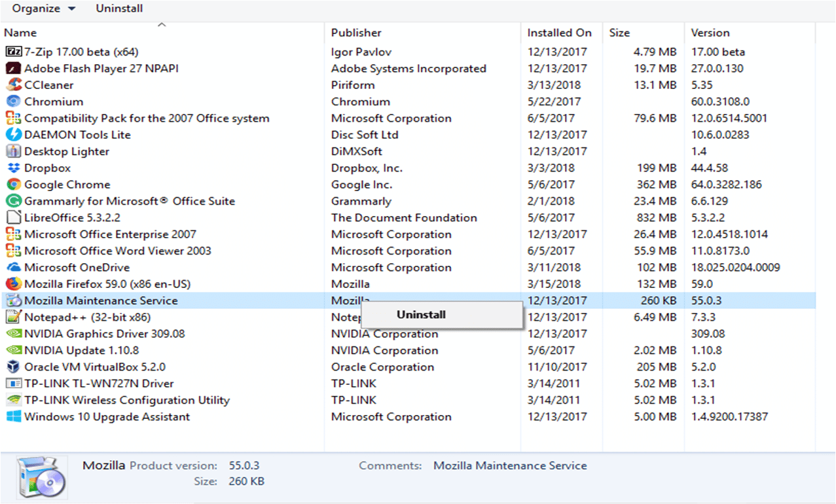Select NVIDIA Graphics Driver 309.08 name
836x504 pixels.
pyautogui.click(x=105, y=334)
